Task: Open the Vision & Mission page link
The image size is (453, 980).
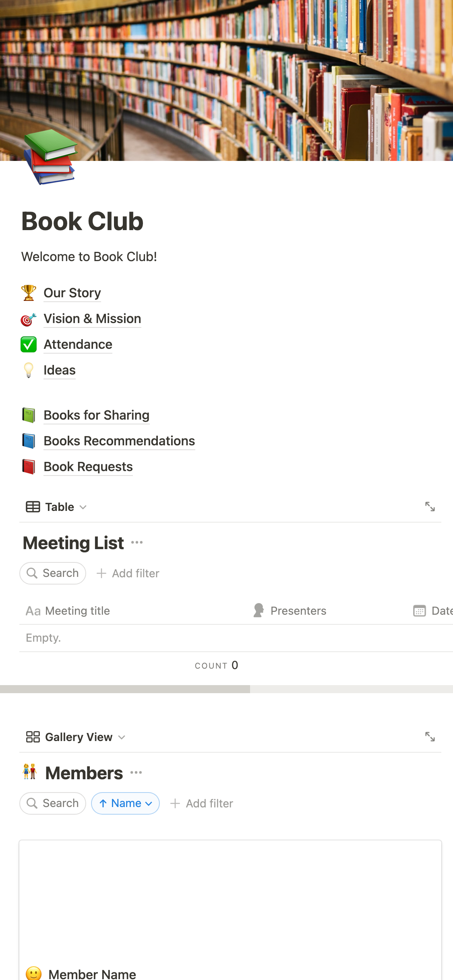Action: point(92,319)
